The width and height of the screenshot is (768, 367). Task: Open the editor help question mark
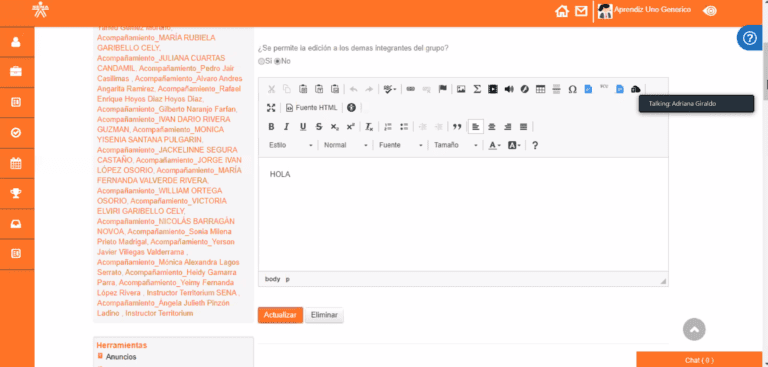[x=535, y=146]
